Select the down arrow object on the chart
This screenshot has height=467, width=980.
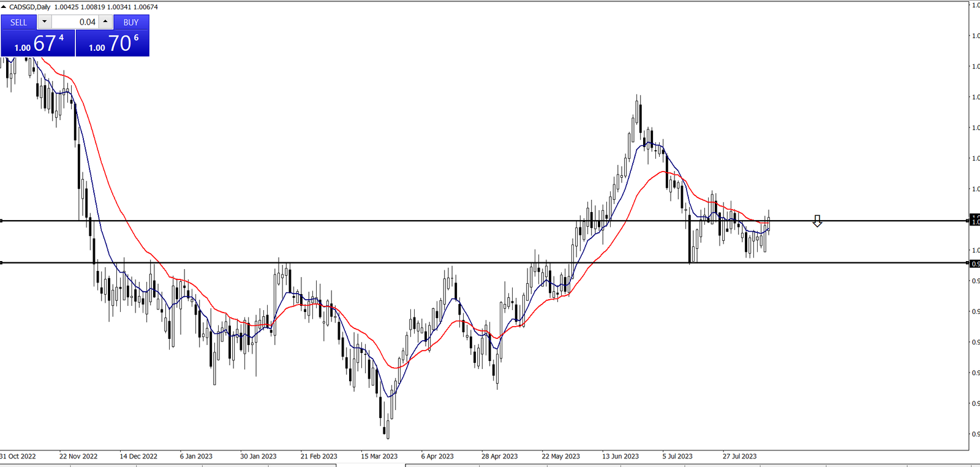tap(817, 221)
